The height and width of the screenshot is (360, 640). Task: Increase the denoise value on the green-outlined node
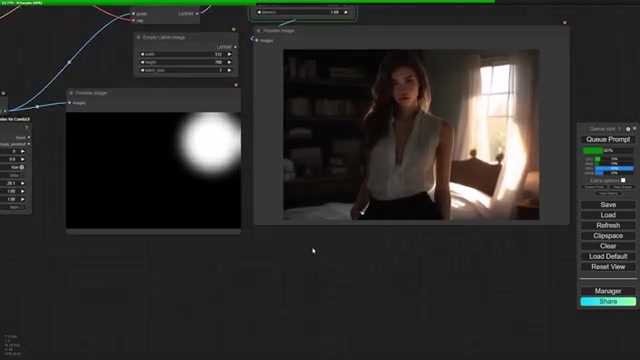(346, 12)
